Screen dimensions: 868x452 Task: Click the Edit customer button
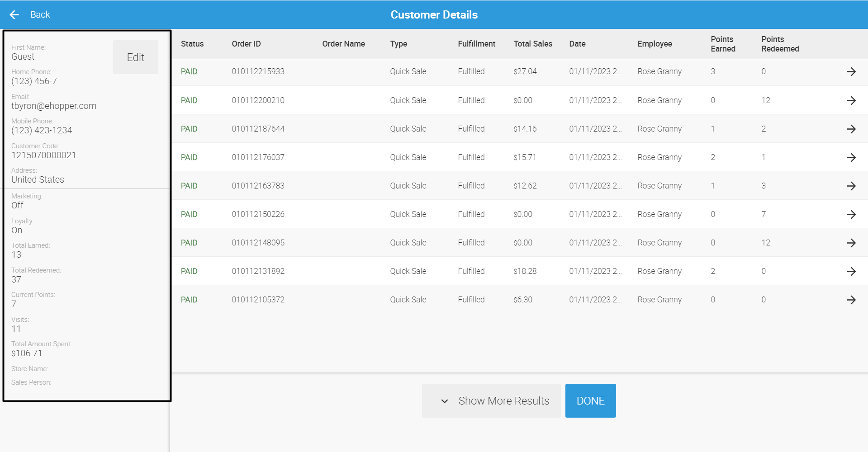(136, 57)
